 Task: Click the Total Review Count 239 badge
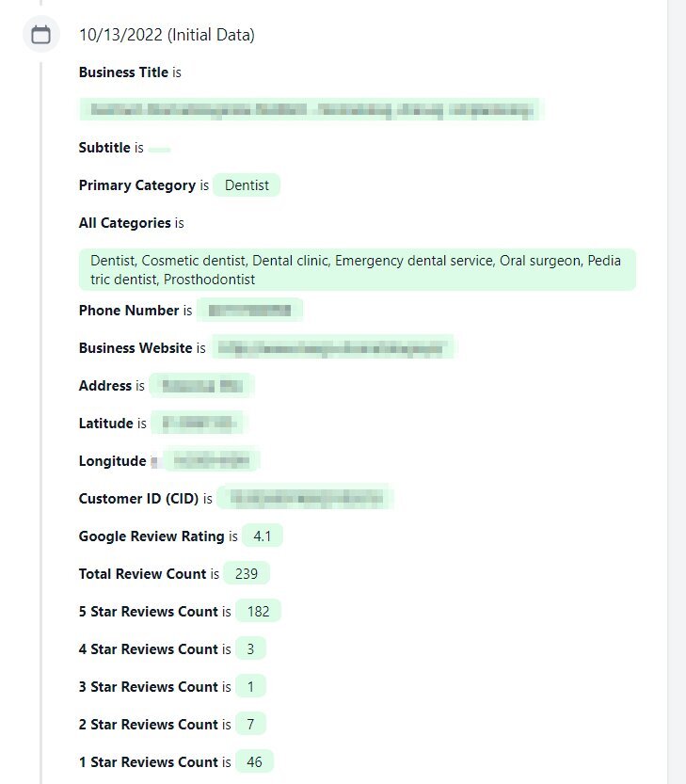(x=246, y=573)
